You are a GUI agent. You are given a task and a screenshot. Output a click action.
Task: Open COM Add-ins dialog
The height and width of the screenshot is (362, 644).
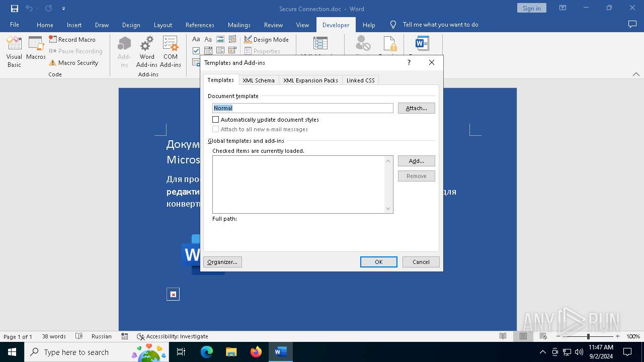tap(171, 52)
